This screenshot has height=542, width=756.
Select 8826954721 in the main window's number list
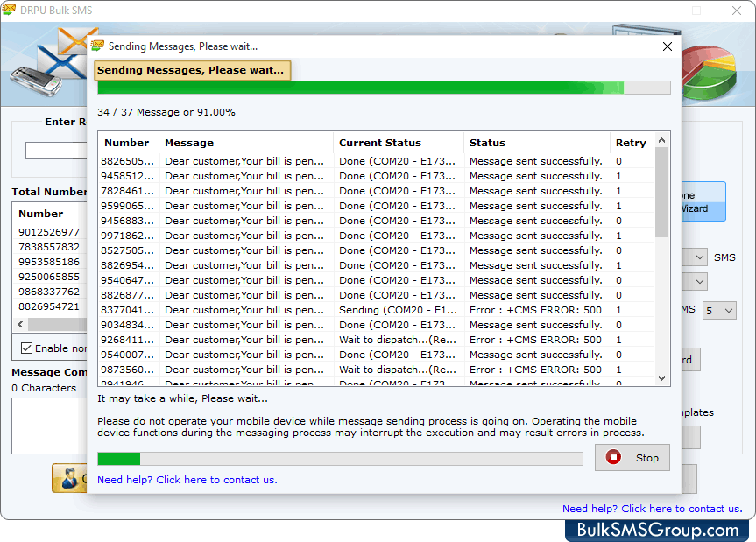tap(49, 306)
